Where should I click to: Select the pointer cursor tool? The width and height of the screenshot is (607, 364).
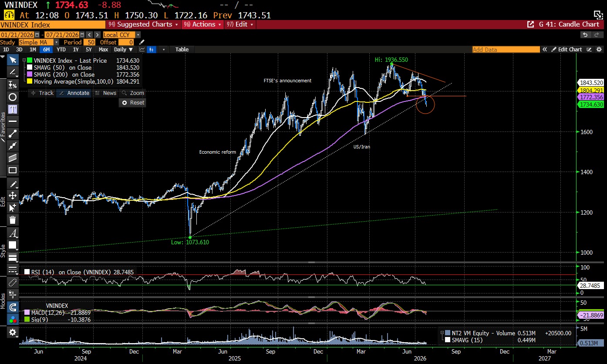pos(13,60)
